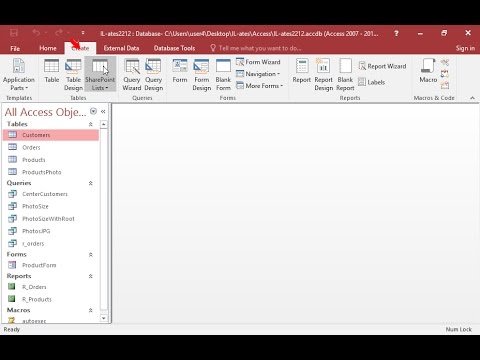Image resolution: width=480 pixels, height=360 pixels.
Task: Open the Application Parts gallery
Action: click(19, 74)
